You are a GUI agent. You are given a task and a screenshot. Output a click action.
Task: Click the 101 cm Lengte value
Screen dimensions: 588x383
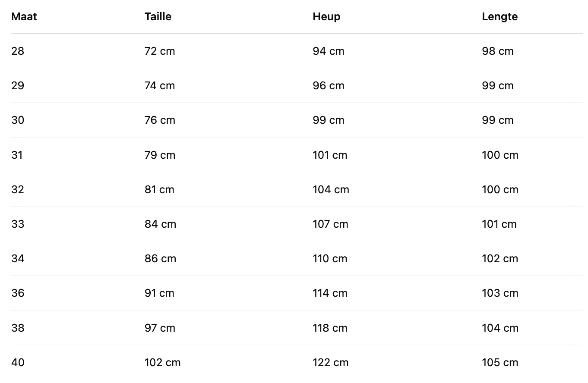pyautogui.click(x=499, y=224)
